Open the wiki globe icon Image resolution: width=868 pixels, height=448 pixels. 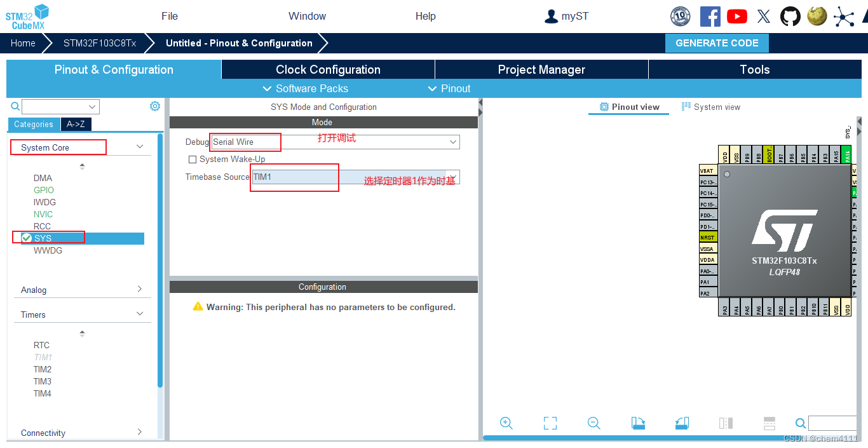pyautogui.click(x=817, y=16)
